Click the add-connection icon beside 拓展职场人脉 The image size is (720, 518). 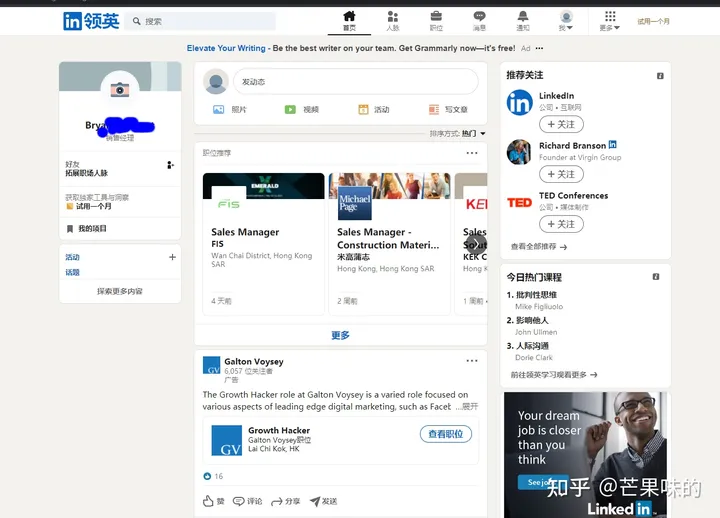170,165
